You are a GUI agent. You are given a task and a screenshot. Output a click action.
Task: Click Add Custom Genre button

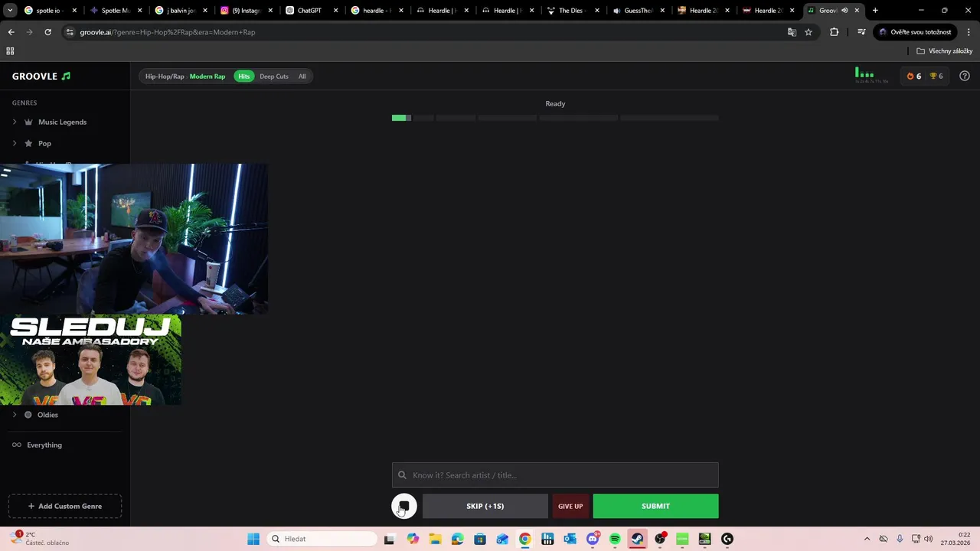pos(65,506)
